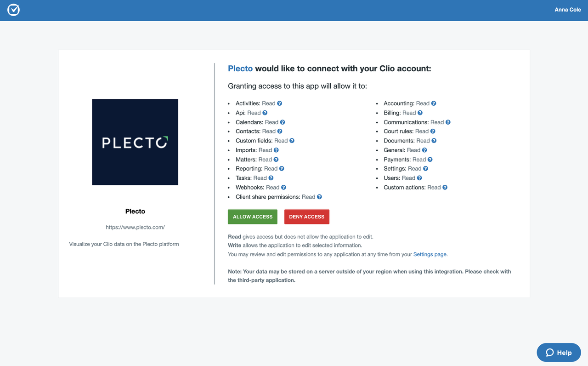Click help icon next to Documents: Read
Viewport: 588px width, 366px height.
point(434,141)
